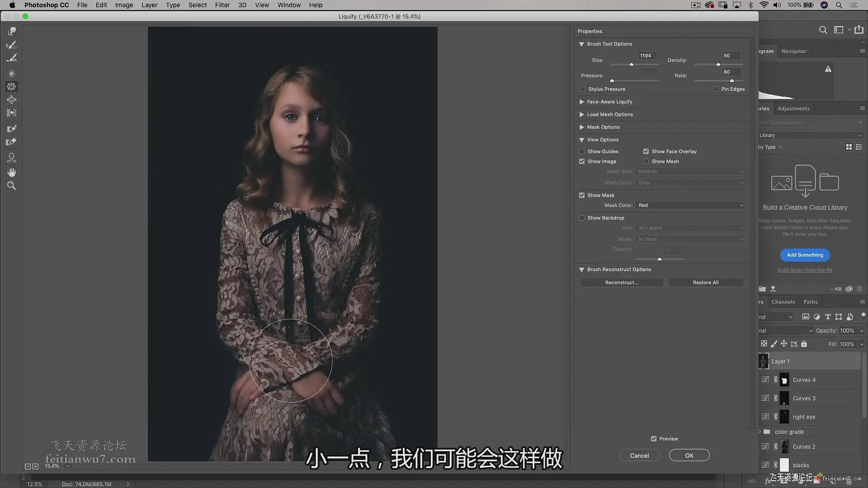Switch to the Channels tab
Screen dimensions: 868x488
coord(783,302)
